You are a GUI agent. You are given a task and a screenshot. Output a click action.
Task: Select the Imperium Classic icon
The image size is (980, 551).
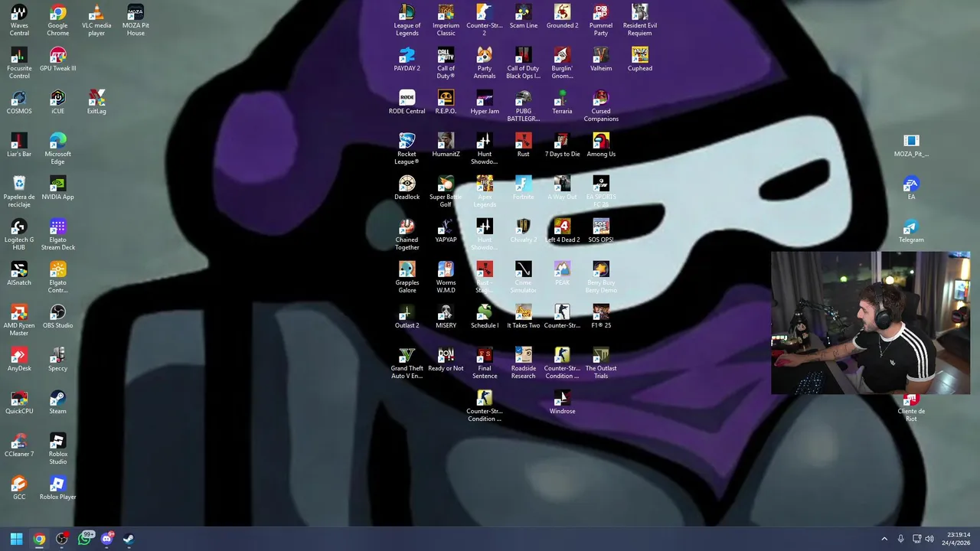click(446, 20)
